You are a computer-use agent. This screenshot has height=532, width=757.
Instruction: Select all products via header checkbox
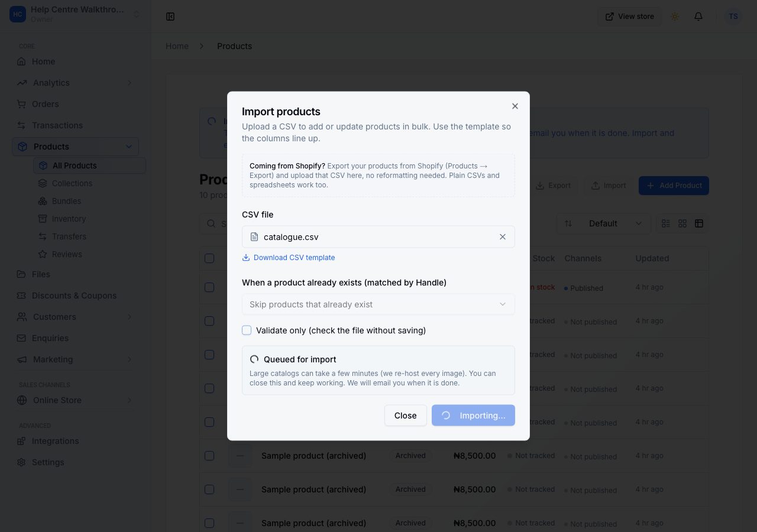click(x=209, y=258)
